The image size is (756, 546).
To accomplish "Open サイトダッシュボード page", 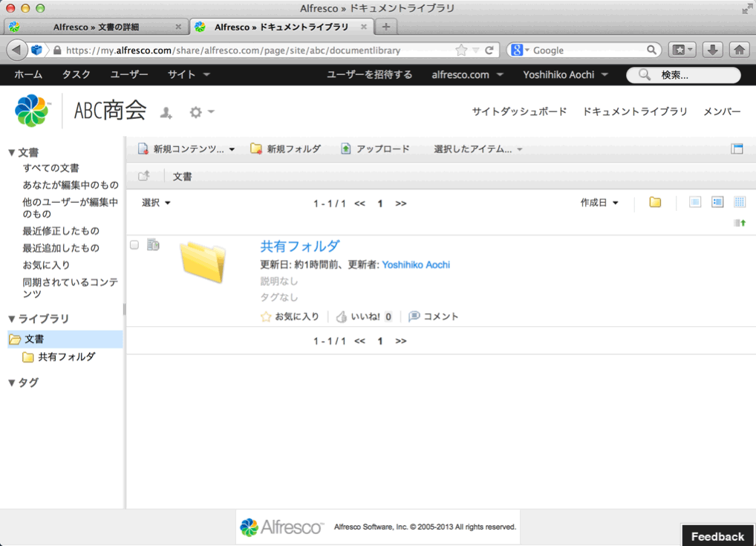I will pyautogui.click(x=519, y=111).
